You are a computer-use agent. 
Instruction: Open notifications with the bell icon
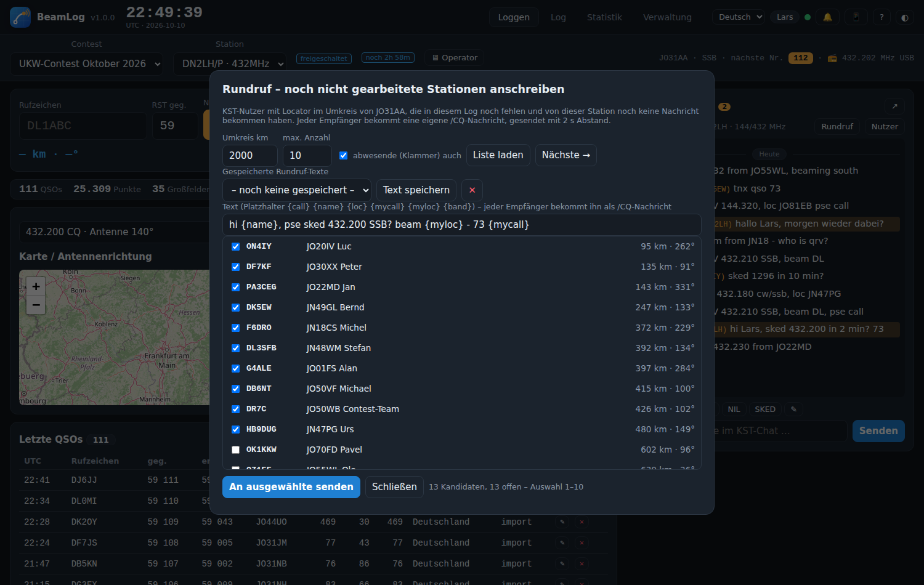827,17
